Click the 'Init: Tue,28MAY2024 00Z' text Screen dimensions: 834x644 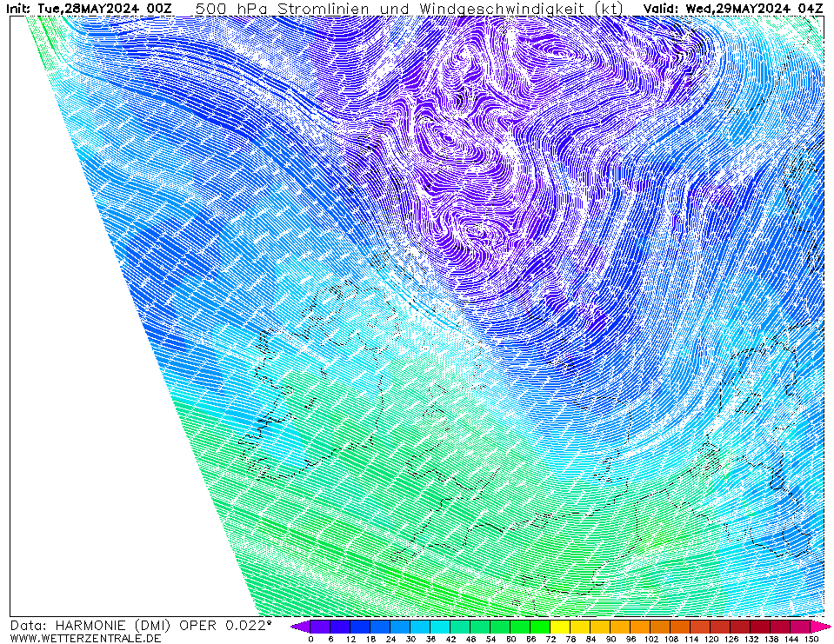pyautogui.click(x=90, y=9)
